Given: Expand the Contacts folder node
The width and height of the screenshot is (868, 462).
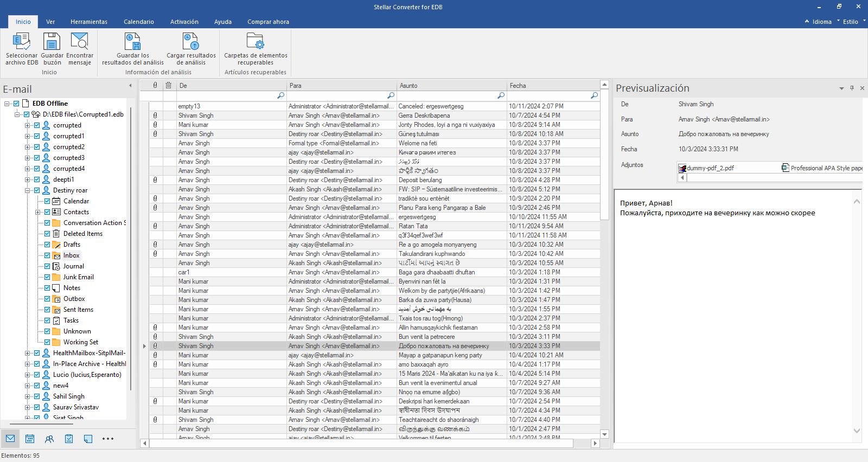Looking at the screenshot, I should [x=37, y=212].
